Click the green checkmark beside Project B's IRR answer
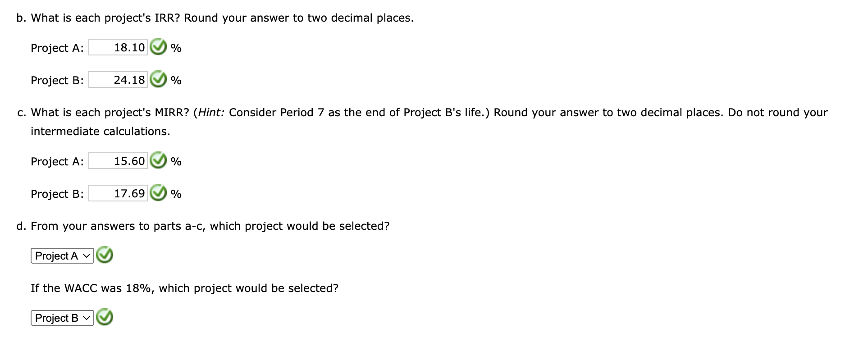The height and width of the screenshot is (356, 868). [159, 80]
